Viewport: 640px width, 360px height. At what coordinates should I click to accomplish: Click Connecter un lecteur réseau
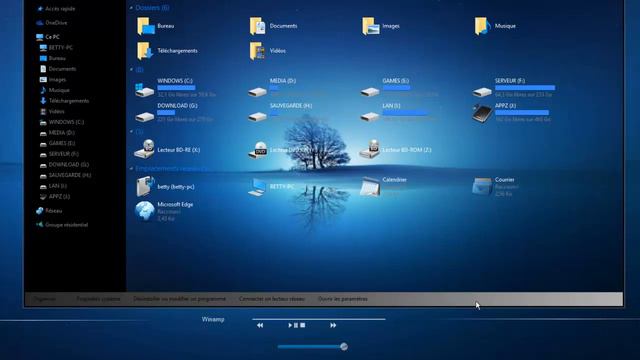[272, 299]
